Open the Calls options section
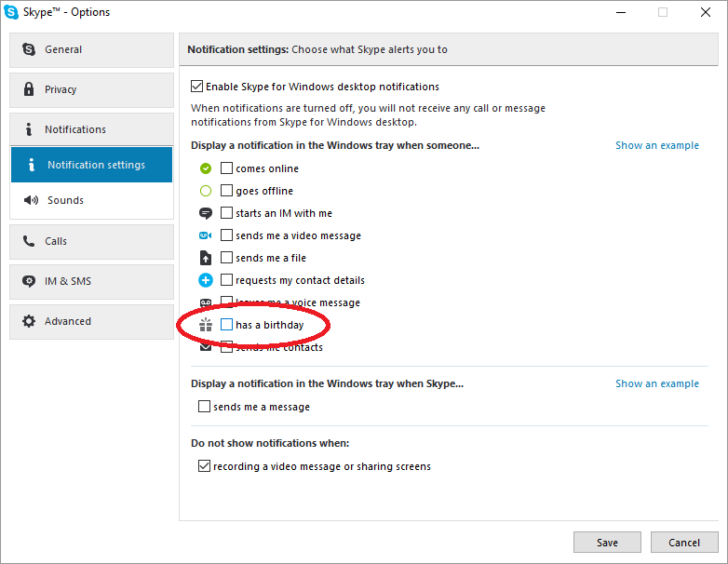The width and height of the screenshot is (728, 564). tap(91, 241)
